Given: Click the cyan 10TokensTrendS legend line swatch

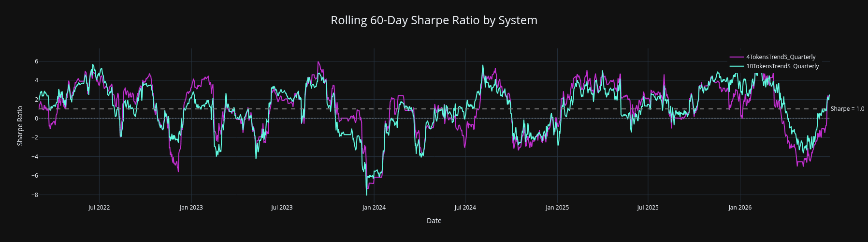Looking at the screenshot, I should [x=737, y=66].
